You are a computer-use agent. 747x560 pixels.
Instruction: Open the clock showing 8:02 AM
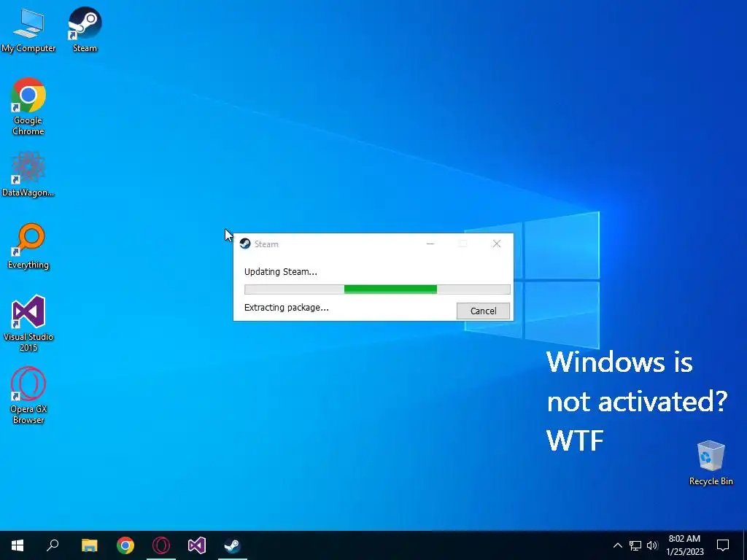(x=684, y=545)
